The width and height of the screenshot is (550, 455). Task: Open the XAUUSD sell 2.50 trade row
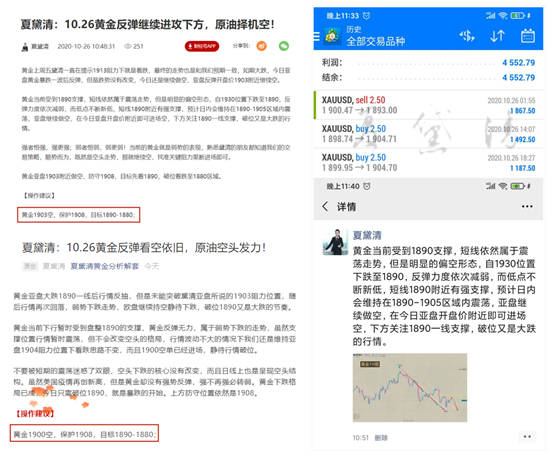tap(428, 105)
